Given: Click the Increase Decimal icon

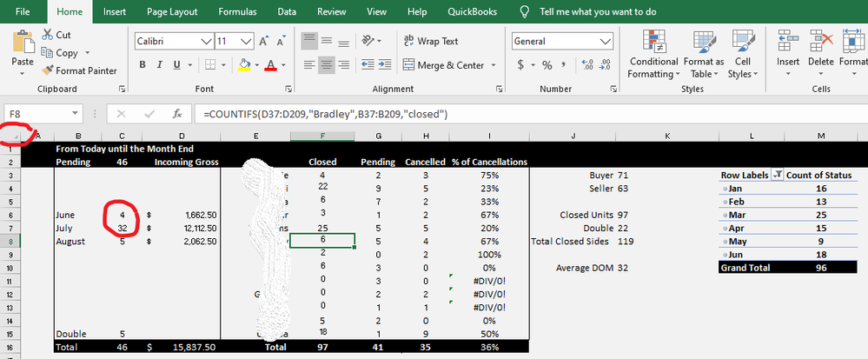Looking at the screenshot, I should click(x=588, y=65).
